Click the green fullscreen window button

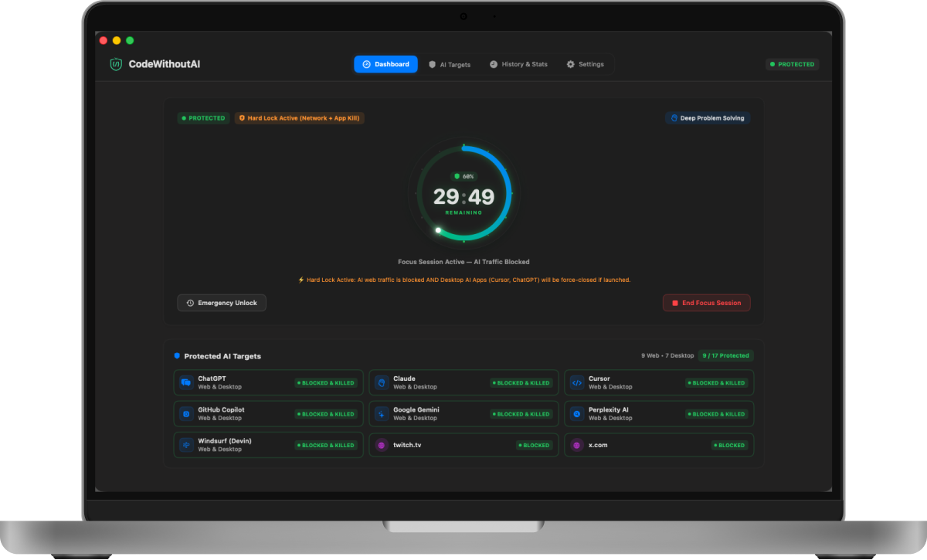130,40
